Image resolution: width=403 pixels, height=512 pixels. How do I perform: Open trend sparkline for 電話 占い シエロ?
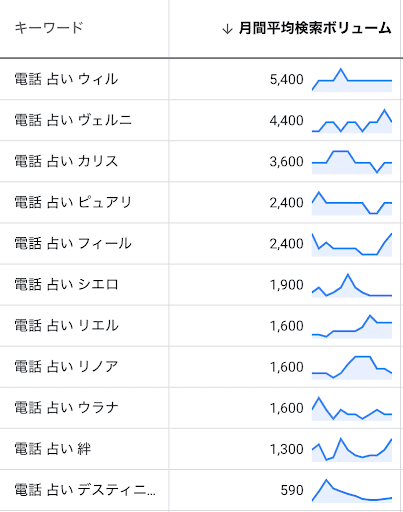(352, 285)
